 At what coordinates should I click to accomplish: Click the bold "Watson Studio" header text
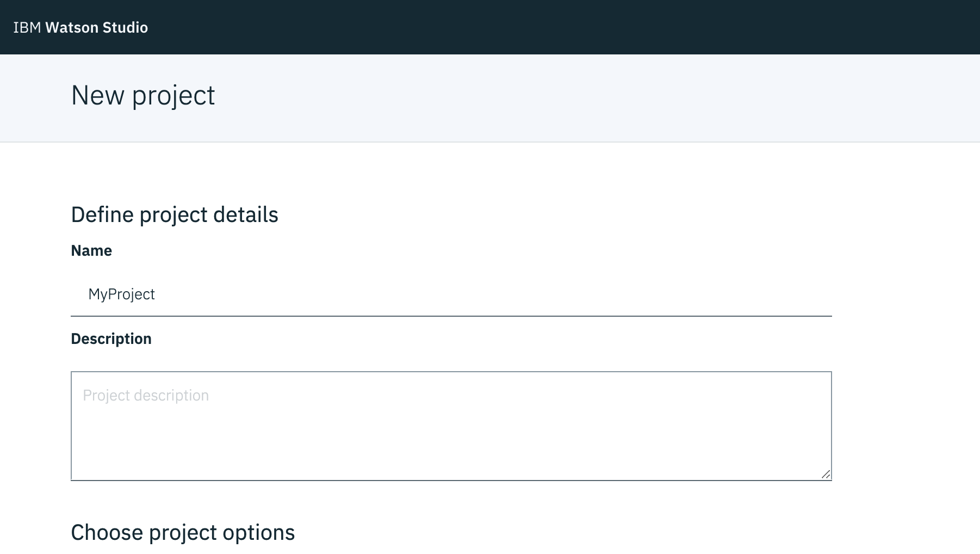97,28
